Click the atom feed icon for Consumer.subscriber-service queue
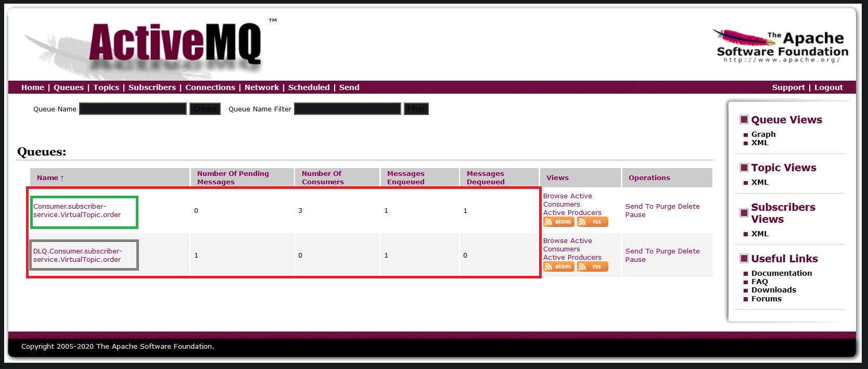This screenshot has width=868, height=369. click(558, 222)
